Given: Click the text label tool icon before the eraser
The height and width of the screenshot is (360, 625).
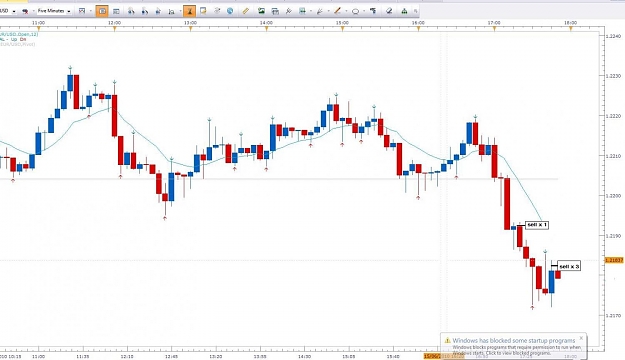Looking at the screenshot, I should 373,11.
